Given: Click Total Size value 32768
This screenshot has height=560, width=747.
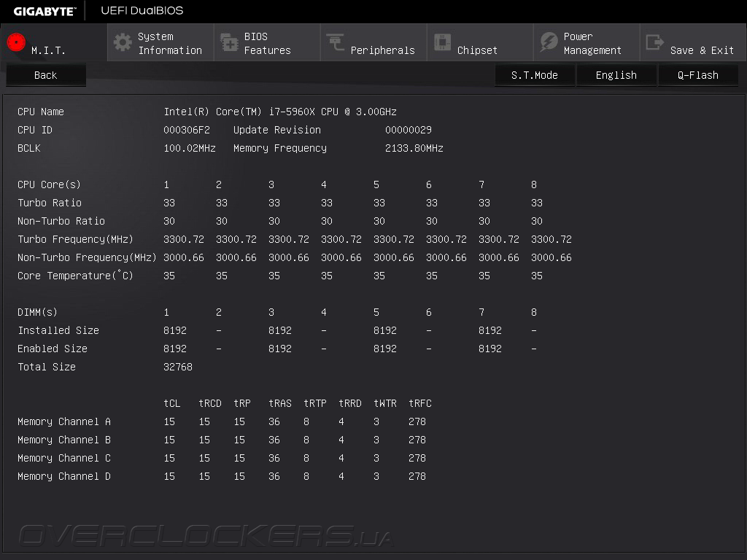Looking at the screenshot, I should (x=178, y=367).
